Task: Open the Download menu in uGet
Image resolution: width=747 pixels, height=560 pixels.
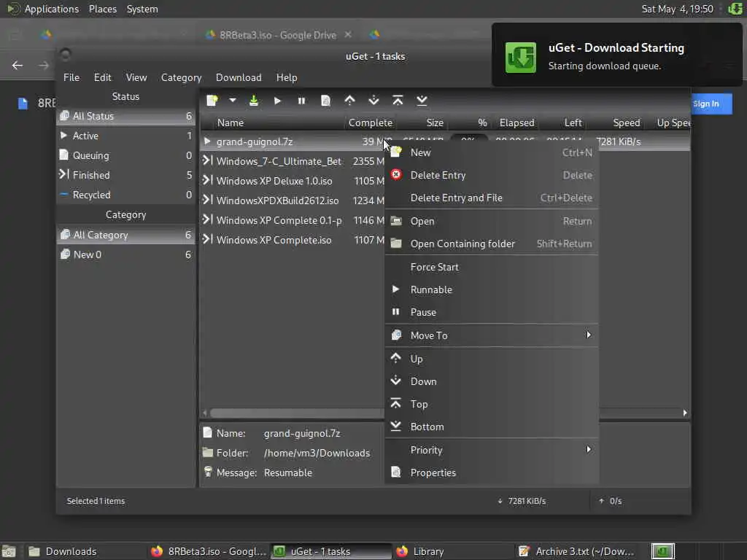Action: [239, 77]
